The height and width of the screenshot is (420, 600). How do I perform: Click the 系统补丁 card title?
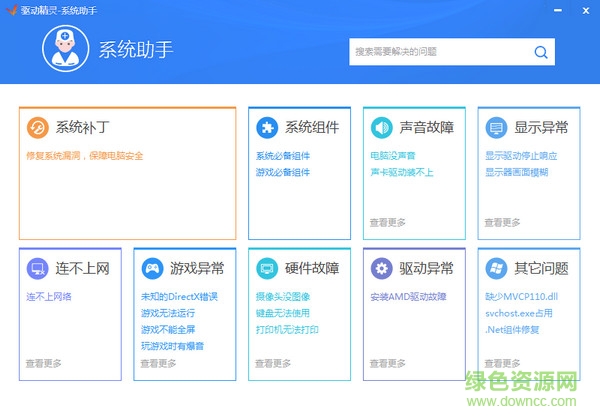[83, 127]
